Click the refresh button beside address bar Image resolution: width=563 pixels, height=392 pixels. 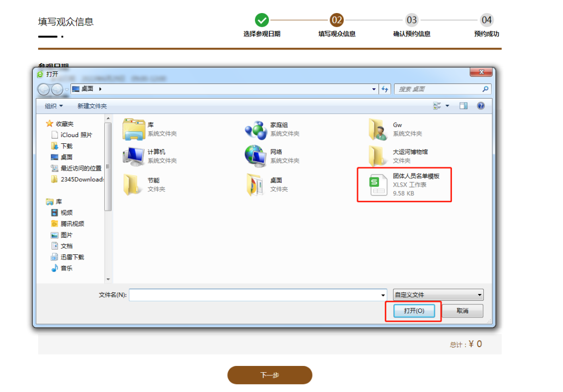[x=385, y=89]
